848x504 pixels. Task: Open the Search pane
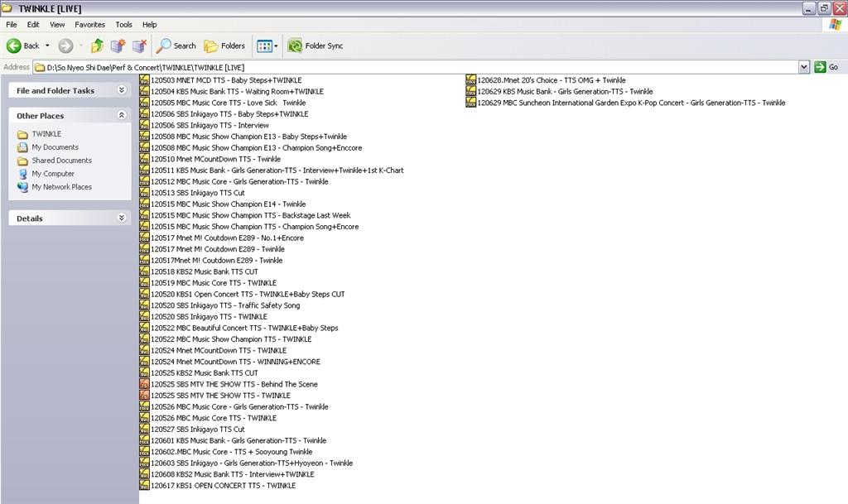[x=176, y=46]
